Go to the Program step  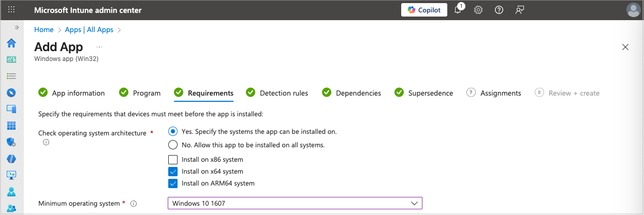click(x=140, y=93)
